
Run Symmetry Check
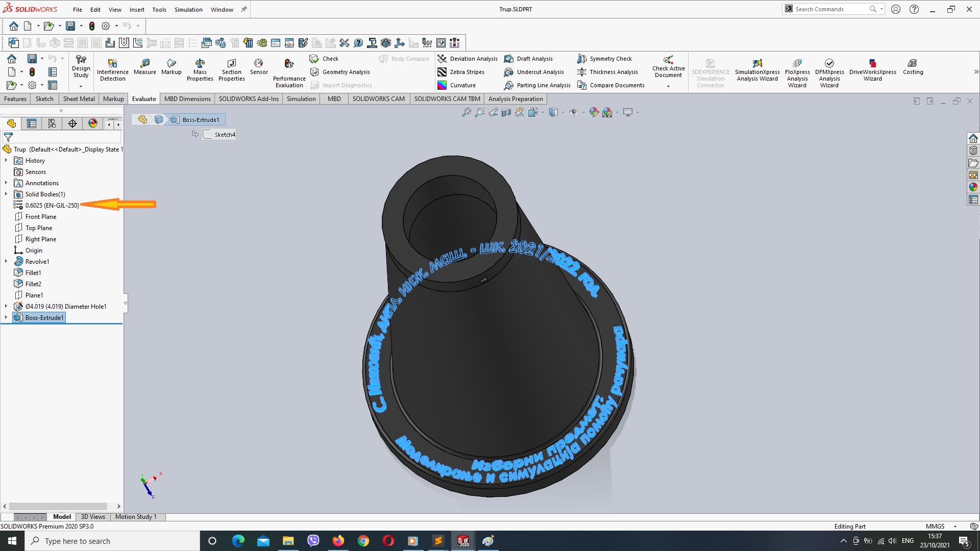tap(605, 59)
